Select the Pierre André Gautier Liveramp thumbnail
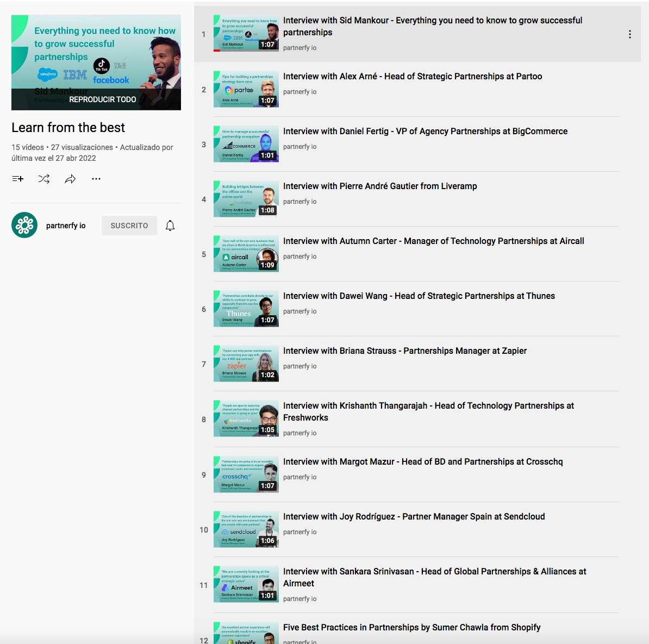This screenshot has width=649, height=644. [x=246, y=199]
